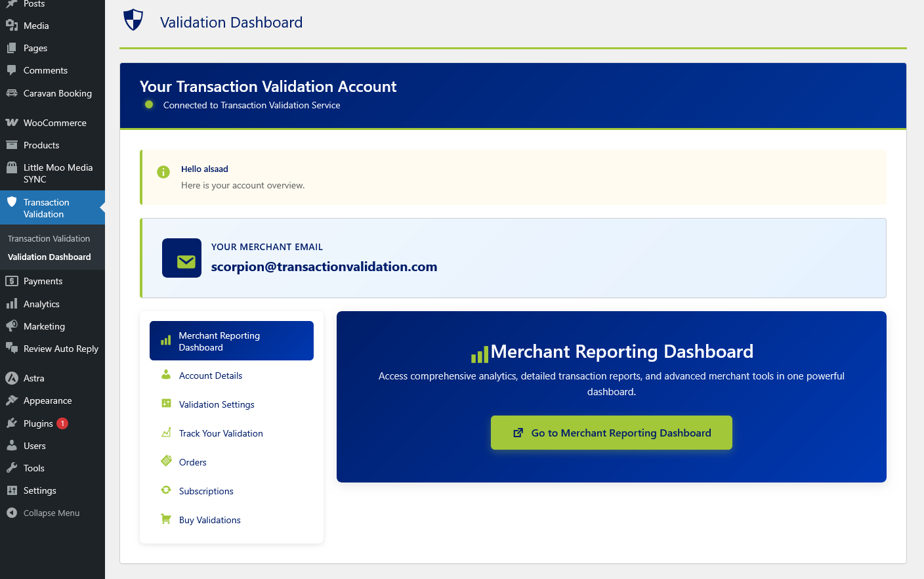Click the Marketing megaphone icon
The height and width of the screenshot is (579, 924).
pos(12,326)
